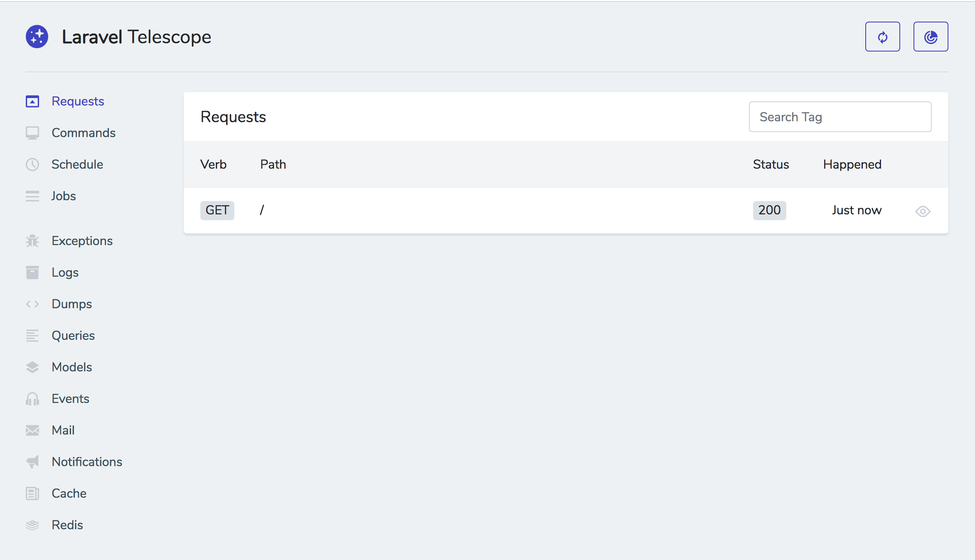Viewport: 975px width, 560px height.
Task: Select Events in the sidebar
Action: (x=70, y=399)
